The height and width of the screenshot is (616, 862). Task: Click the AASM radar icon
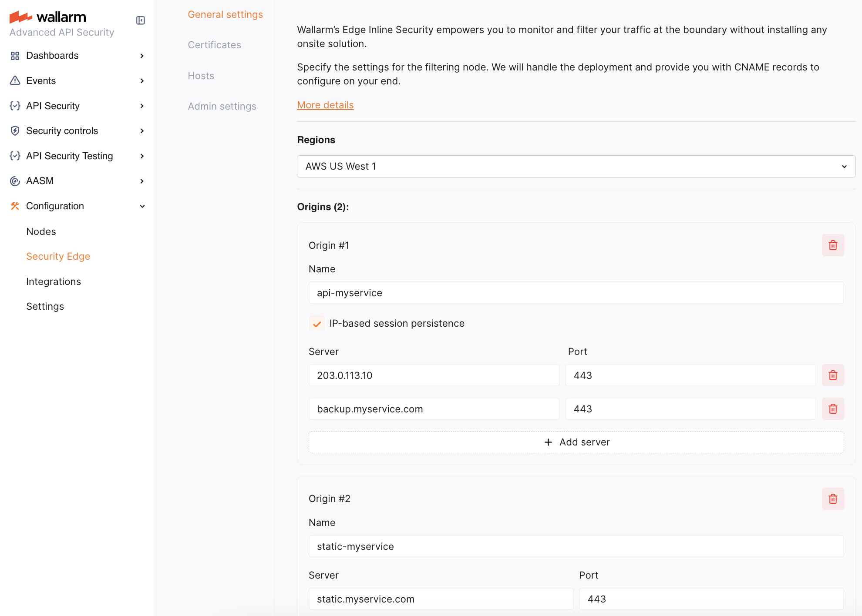click(x=15, y=181)
